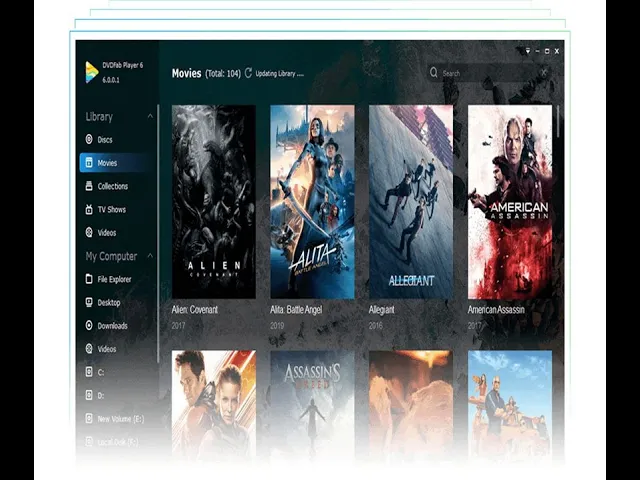
Task: Click the "American Assassin" title text
Action: [x=496, y=310]
